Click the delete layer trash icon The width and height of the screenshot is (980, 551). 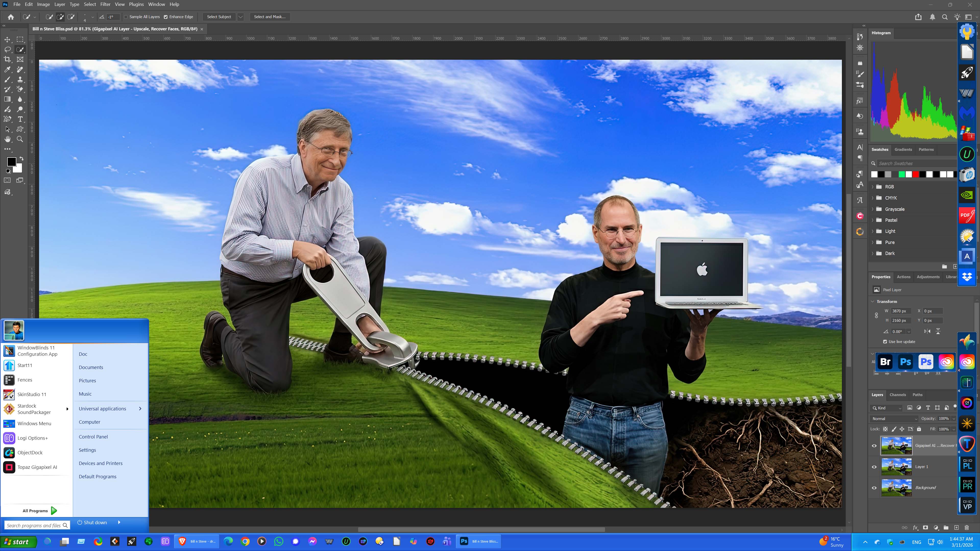tap(967, 528)
